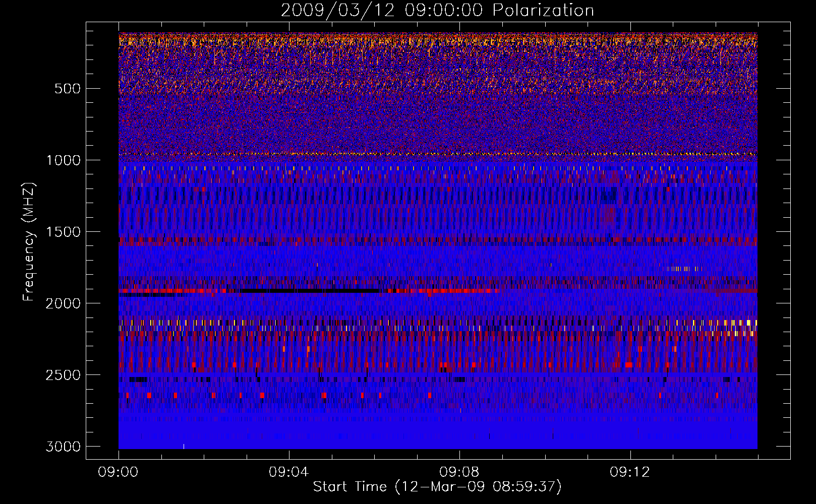Click the 09:12 time tick label
The width and height of the screenshot is (816, 504).
pos(629,472)
